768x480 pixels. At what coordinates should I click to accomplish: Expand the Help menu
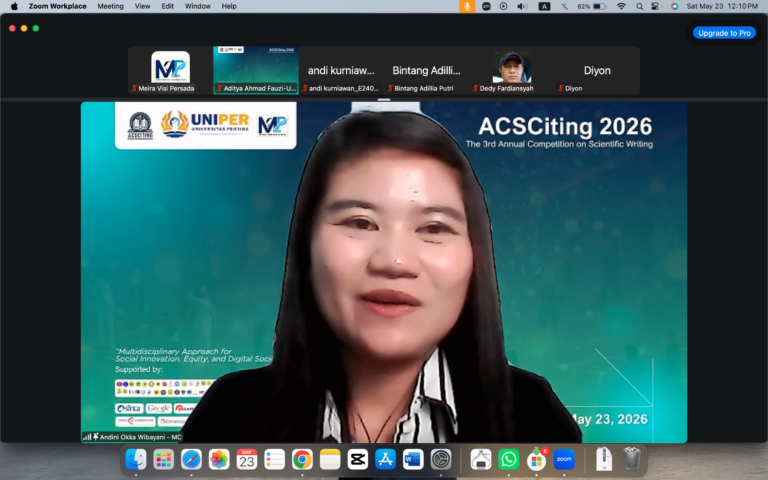click(x=229, y=6)
